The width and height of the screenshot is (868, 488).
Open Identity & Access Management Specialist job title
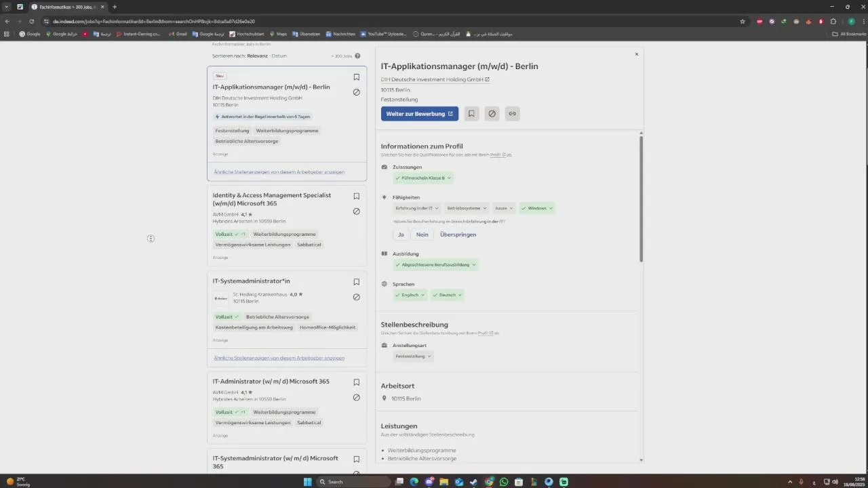[272, 199]
